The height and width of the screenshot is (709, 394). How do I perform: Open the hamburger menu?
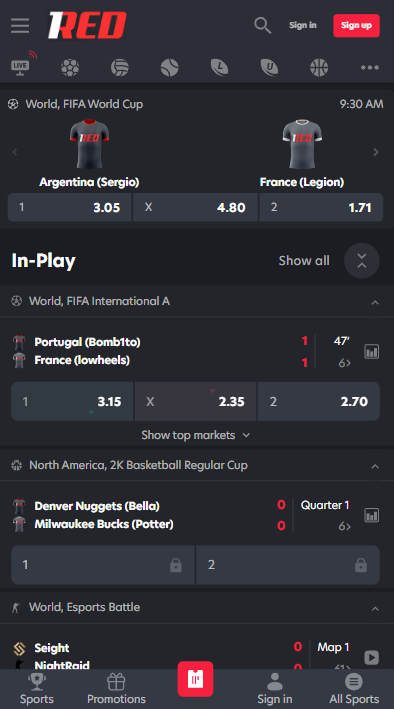click(20, 25)
